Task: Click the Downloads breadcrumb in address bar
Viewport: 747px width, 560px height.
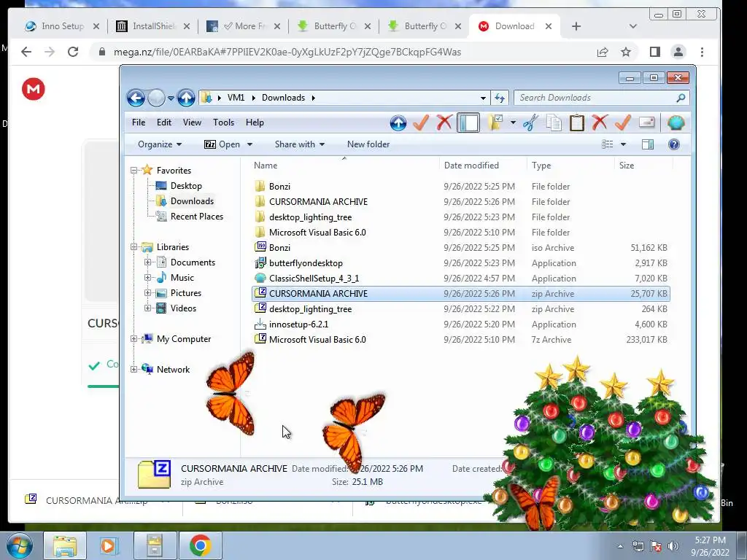Action: (283, 98)
